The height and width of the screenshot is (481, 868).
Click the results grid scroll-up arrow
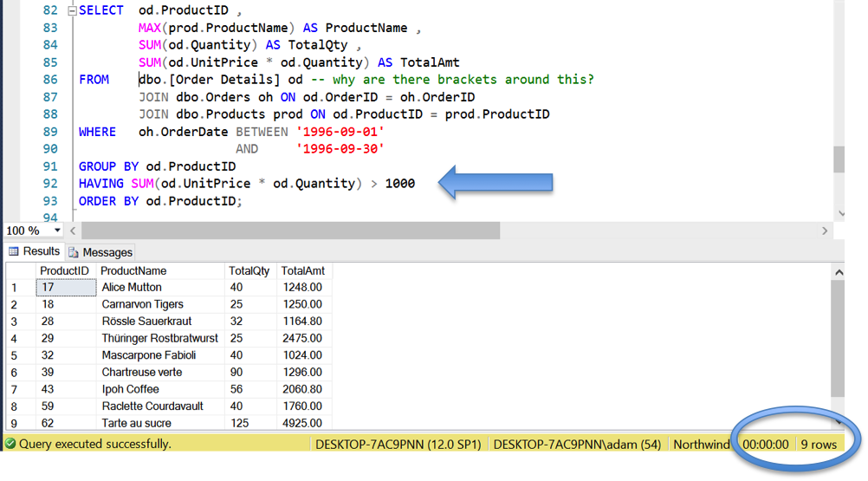[x=839, y=272]
